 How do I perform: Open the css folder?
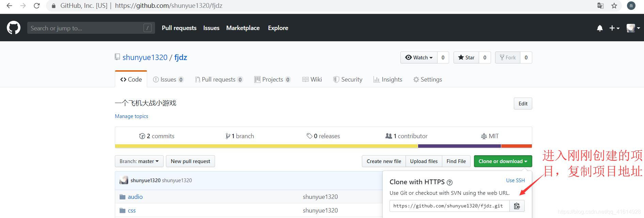pos(132,210)
